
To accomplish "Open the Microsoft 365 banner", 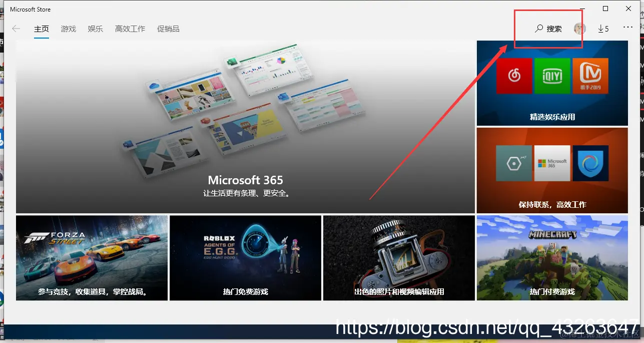I will 245,127.
